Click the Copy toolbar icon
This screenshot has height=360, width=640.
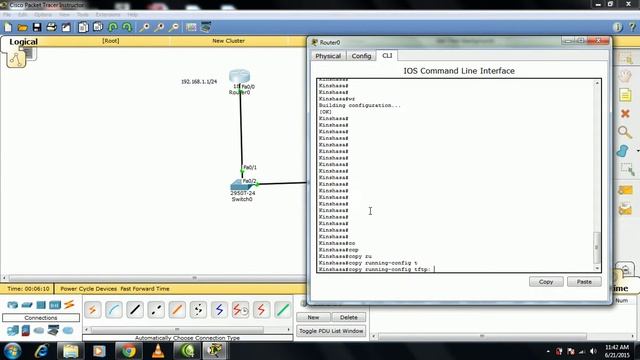83,27
